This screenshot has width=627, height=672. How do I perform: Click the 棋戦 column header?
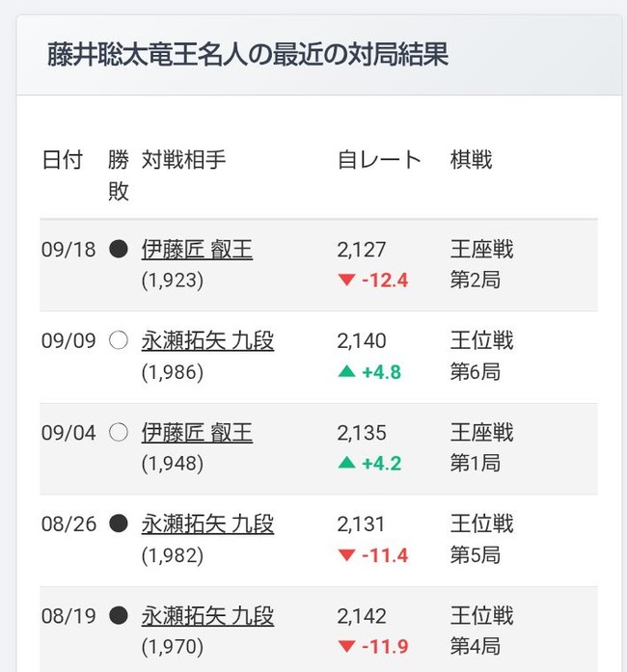pyautogui.click(x=471, y=160)
